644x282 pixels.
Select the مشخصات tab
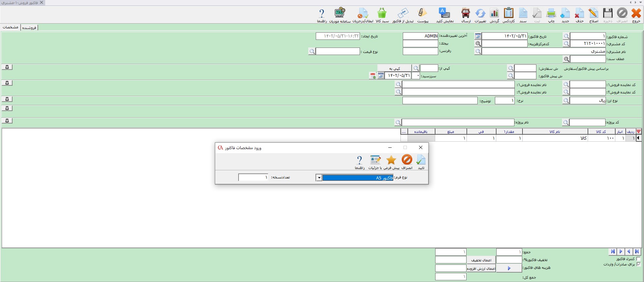pyautogui.click(x=10, y=27)
